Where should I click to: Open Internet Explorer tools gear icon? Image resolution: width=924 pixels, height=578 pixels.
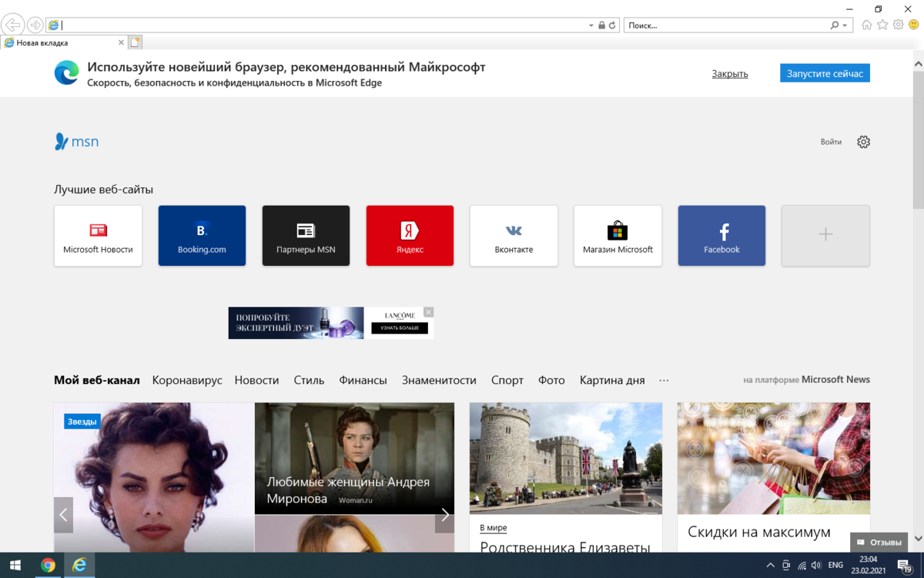pyautogui.click(x=898, y=25)
